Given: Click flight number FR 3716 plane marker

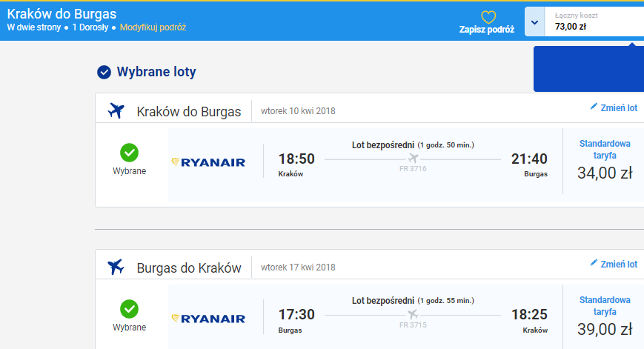Looking at the screenshot, I should [x=413, y=158].
